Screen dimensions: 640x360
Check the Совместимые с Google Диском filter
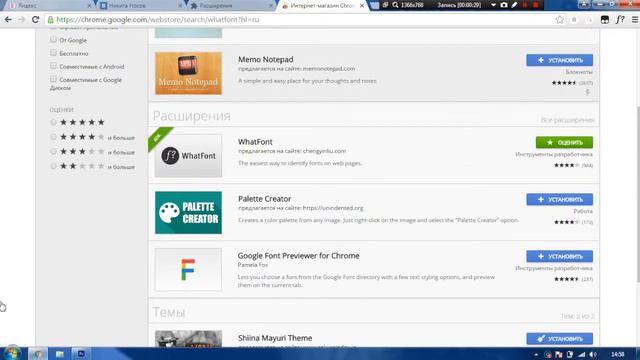53,79
